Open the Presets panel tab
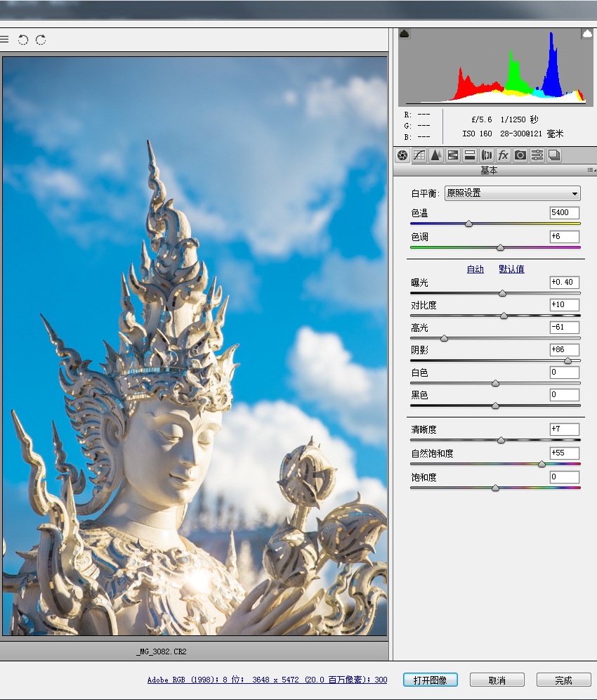 click(x=537, y=155)
